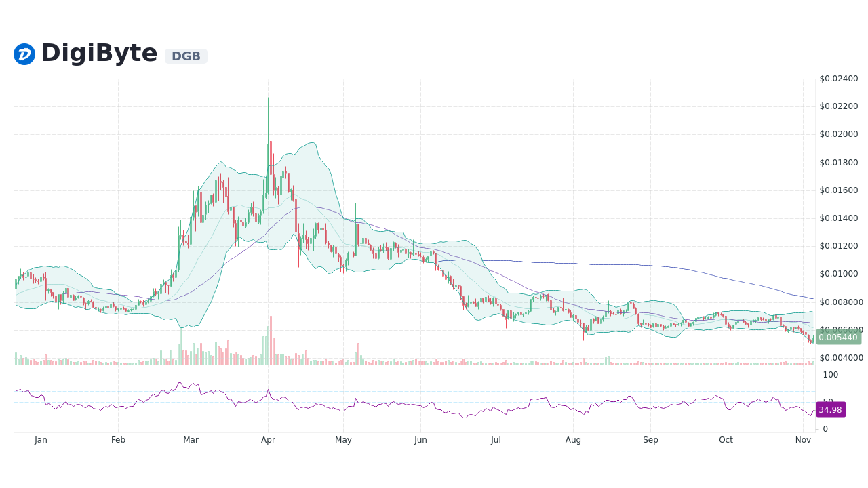Click the $0.004000 price axis label
The width and height of the screenshot is (868, 488).
pos(842,358)
